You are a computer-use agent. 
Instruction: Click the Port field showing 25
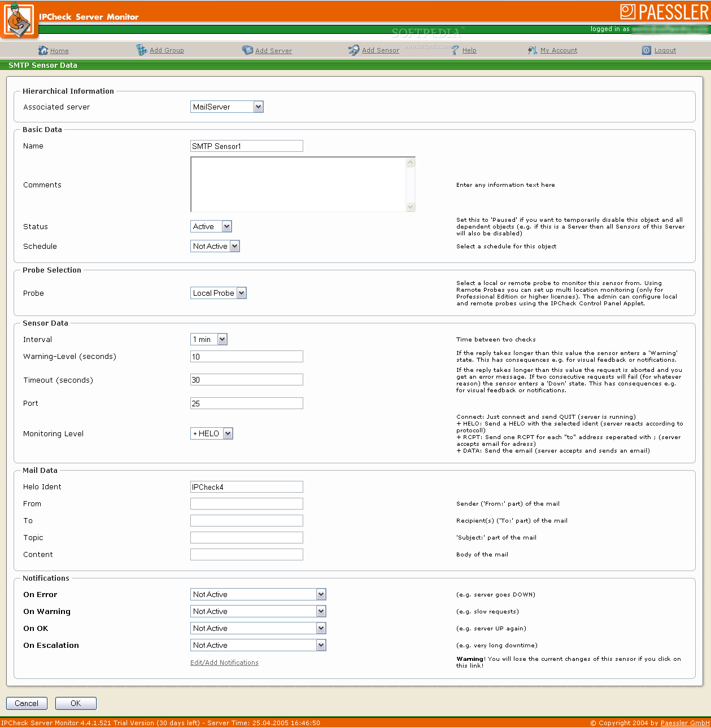(247, 404)
